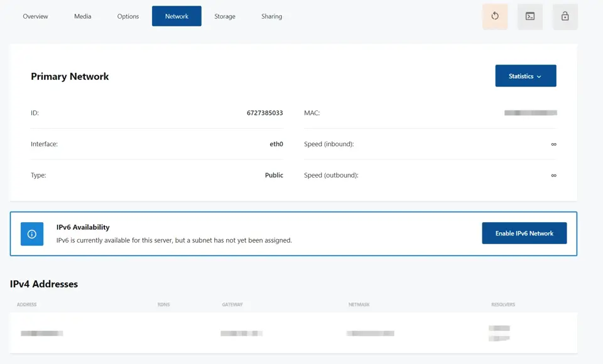Click the blurred resolvers cell

pyautogui.click(x=499, y=333)
